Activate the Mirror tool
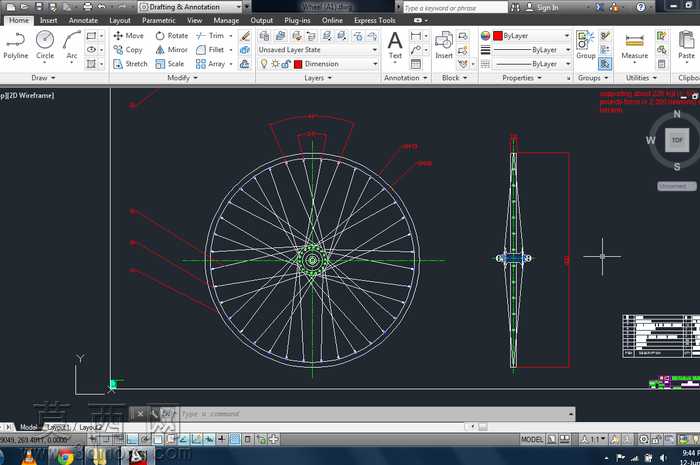 tap(171, 50)
